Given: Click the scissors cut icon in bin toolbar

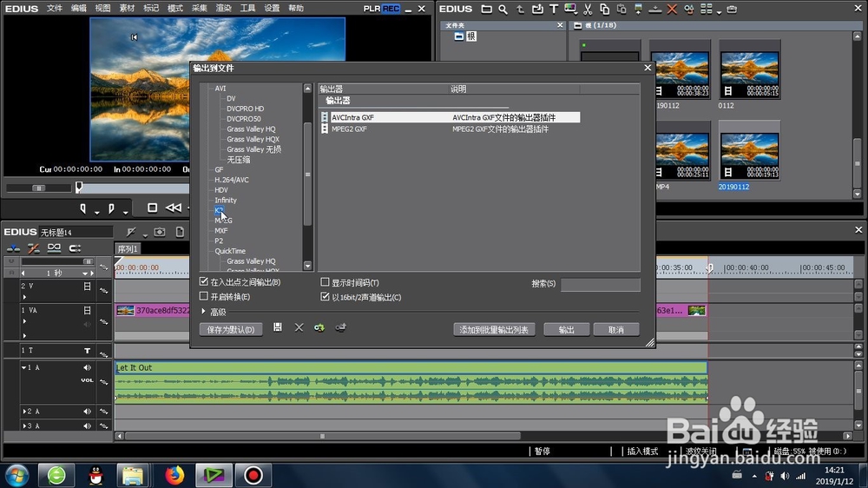Looking at the screenshot, I should click(588, 9).
